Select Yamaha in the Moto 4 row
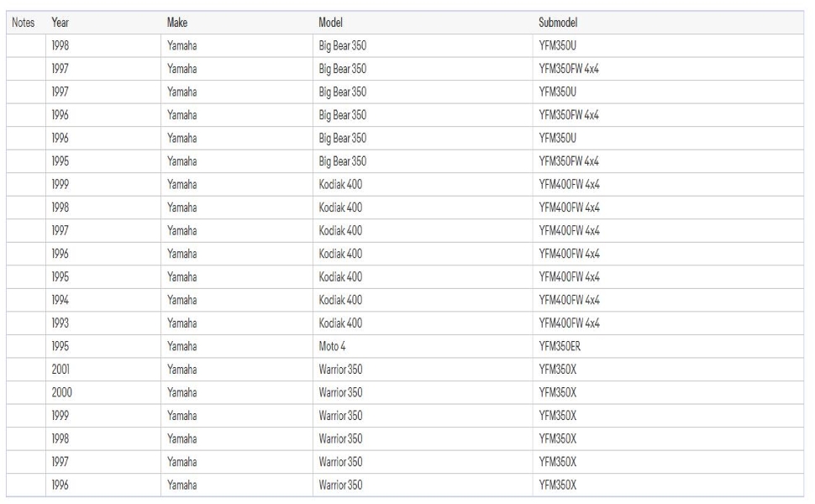Viewport: 815px width, 504px height. coord(182,347)
